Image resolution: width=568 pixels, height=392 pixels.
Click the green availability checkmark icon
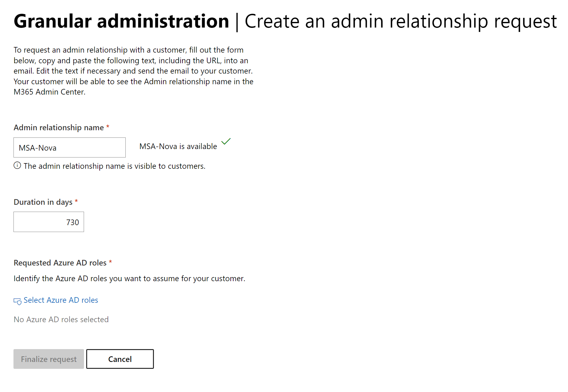click(226, 142)
